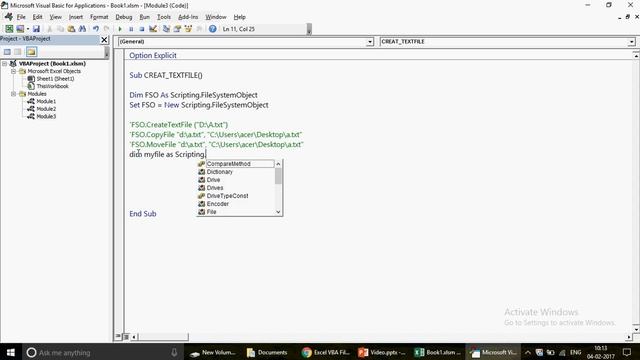The width and height of the screenshot is (640, 360).
Task: Open Excel VBA Chrome window in taskbar
Action: point(326,352)
